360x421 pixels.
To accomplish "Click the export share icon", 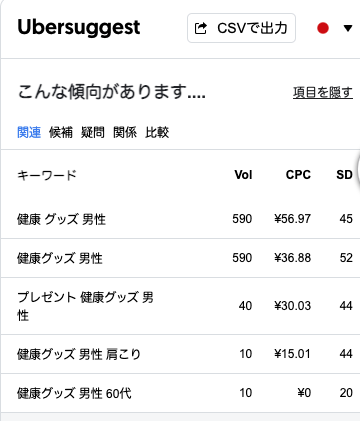I will (200, 28).
